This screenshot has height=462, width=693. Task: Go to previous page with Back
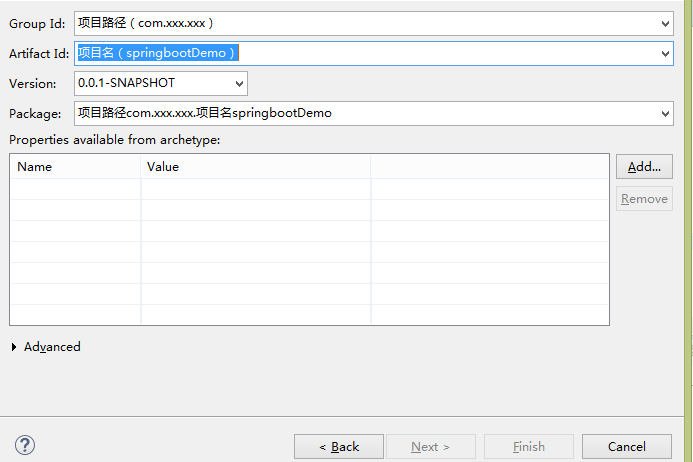(x=339, y=447)
